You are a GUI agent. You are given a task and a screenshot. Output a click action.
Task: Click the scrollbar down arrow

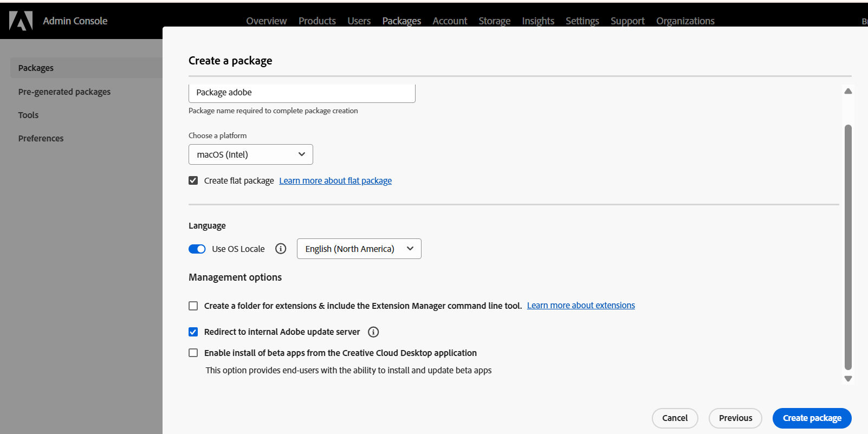tap(848, 379)
